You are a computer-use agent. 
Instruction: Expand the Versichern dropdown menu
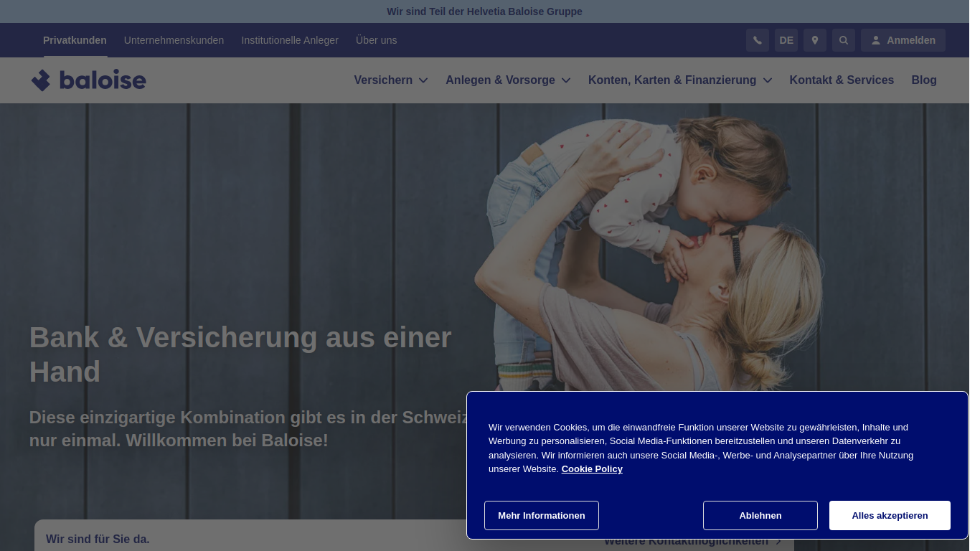point(391,80)
